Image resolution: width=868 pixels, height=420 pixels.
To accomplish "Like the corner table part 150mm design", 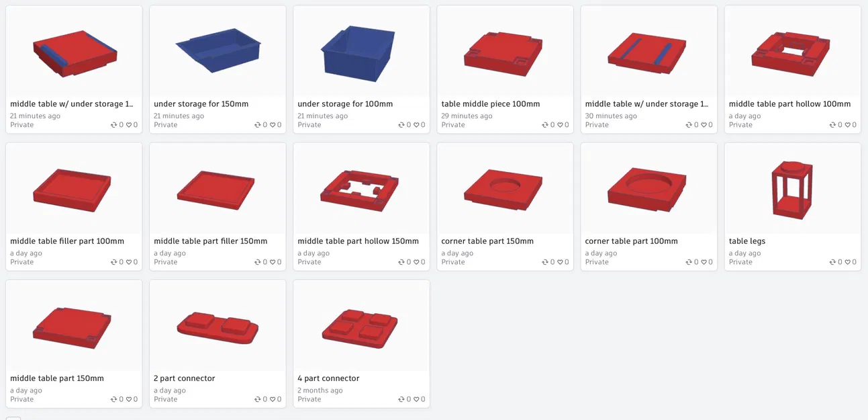I will pos(561,262).
